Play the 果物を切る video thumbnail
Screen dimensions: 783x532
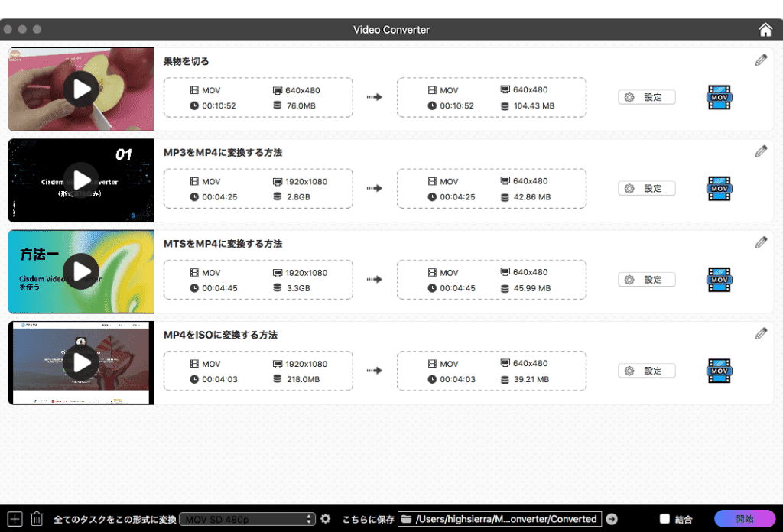(x=81, y=89)
